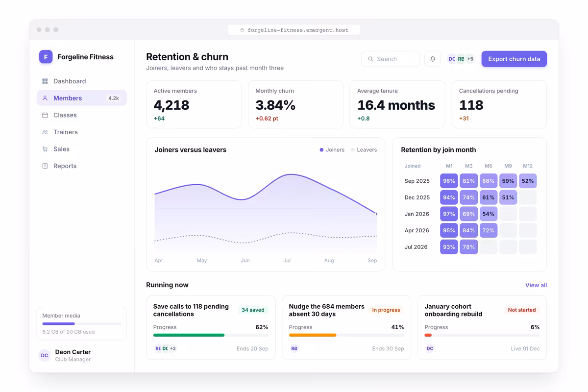Image resolution: width=588 pixels, height=392 pixels.
Task: Click the Dec 2025 M9 51% cell
Action: coord(508,197)
